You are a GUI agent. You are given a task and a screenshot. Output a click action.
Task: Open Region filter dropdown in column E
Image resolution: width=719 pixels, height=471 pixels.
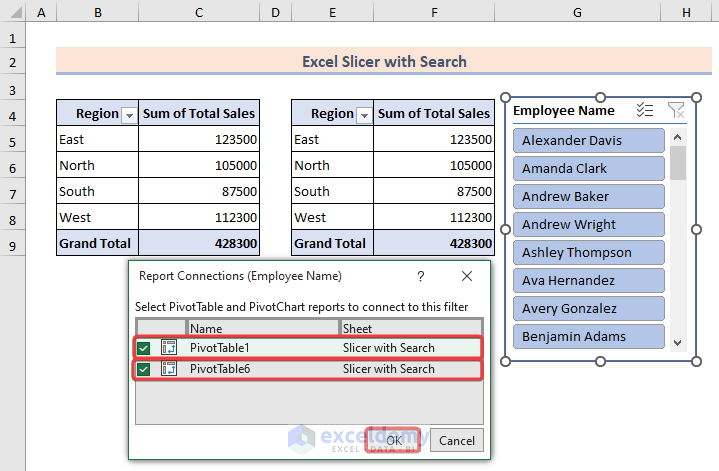pyautogui.click(x=364, y=115)
